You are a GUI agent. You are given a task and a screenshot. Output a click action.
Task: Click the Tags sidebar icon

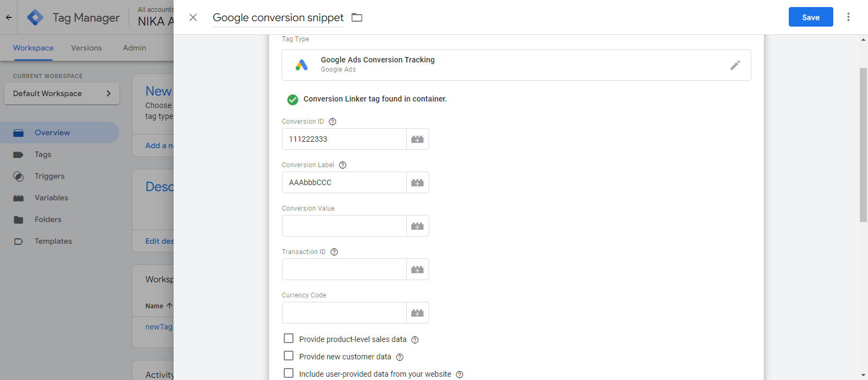click(18, 155)
